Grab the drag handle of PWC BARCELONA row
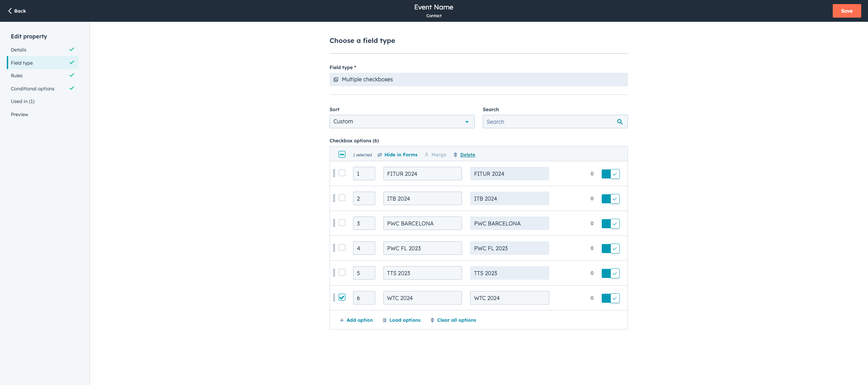868x385 pixels. [x=334, y=223]
